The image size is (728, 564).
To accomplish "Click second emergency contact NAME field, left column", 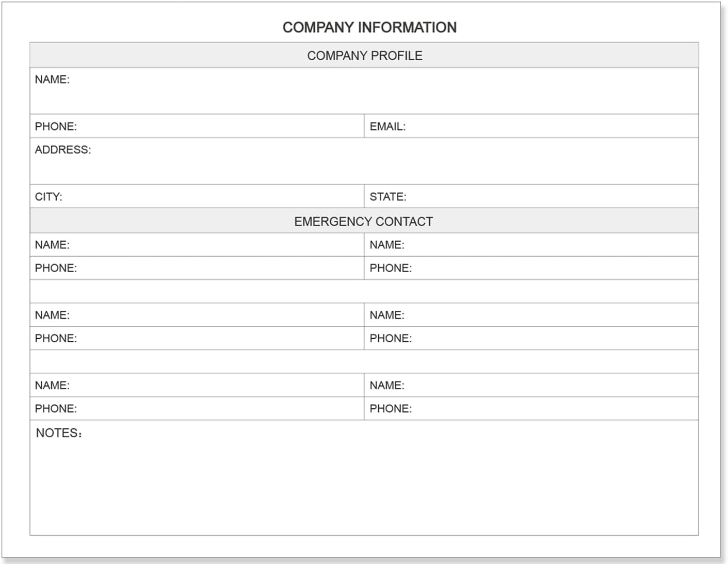I will tap(212, 315).
